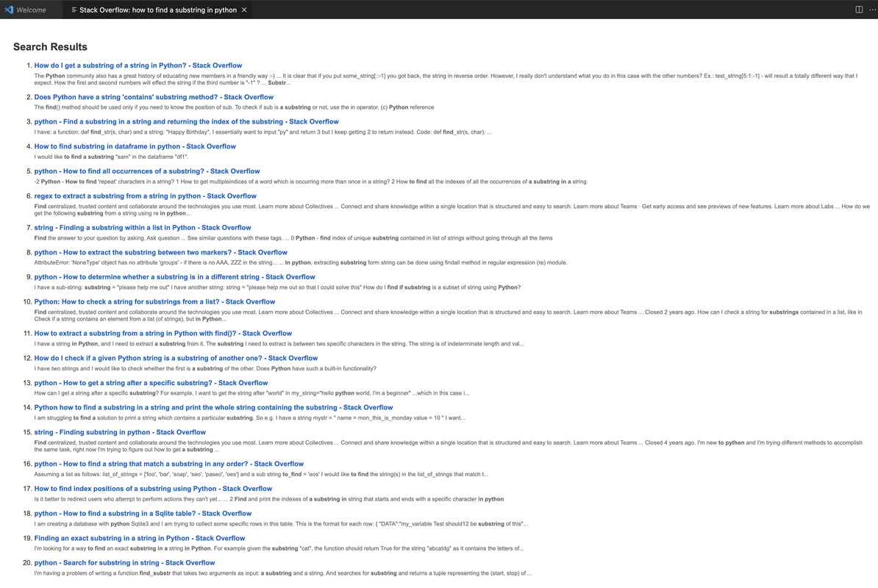Viewport: 878px width, 588px height.
Task: Click the 'Search Results' heading
Action: point(51,47)
